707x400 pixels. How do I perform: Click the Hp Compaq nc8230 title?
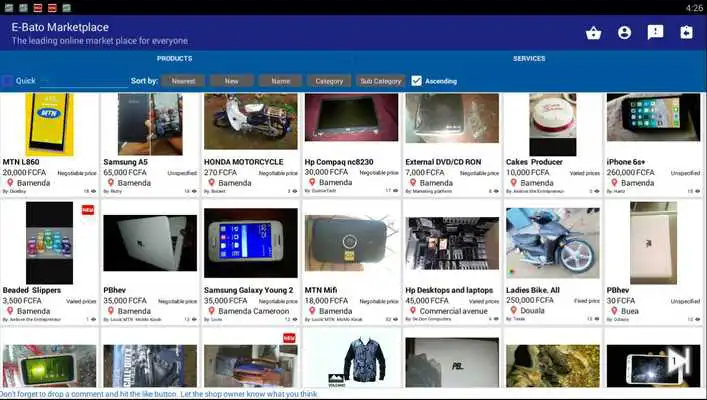339,162
